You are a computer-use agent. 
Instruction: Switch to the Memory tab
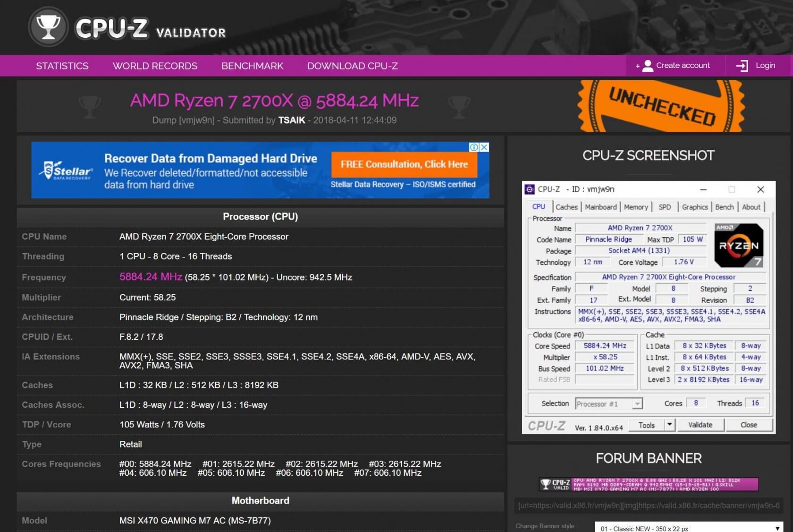pos(636,207)
